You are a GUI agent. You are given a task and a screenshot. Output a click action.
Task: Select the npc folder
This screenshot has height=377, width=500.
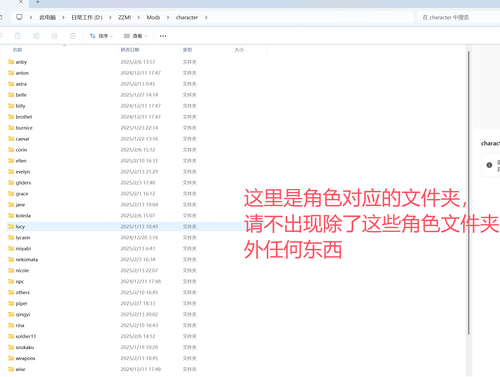20,281
